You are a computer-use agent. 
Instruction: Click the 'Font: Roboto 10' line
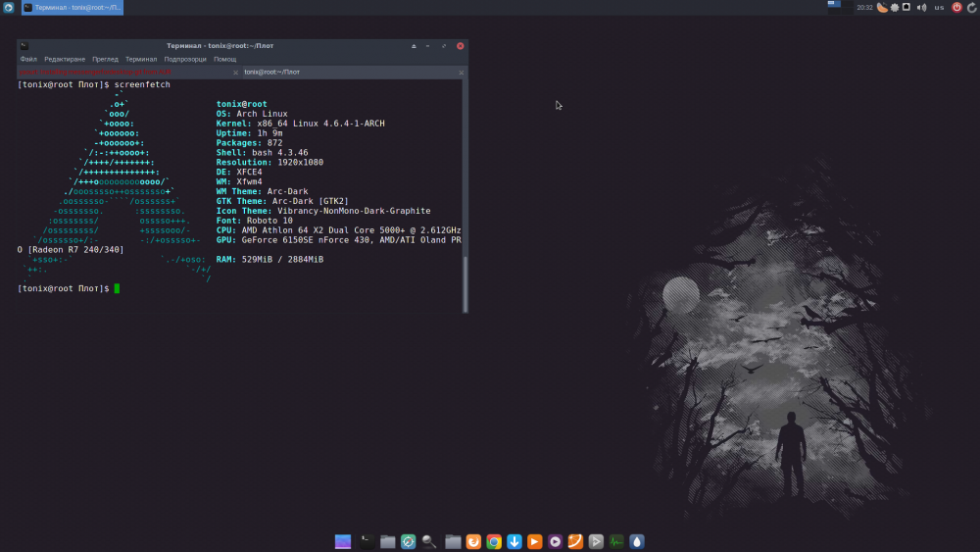(255, 220)
